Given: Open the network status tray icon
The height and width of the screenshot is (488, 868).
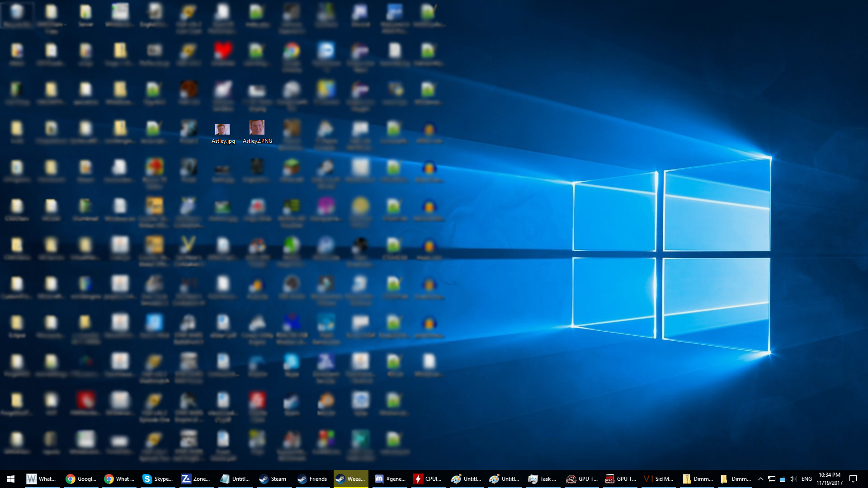Looking at the screenshot, I should point(772,479).
